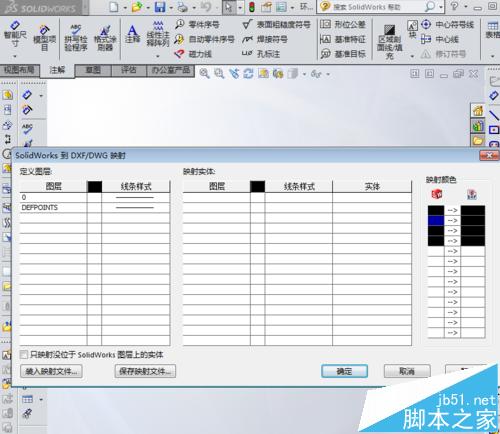Save the document with floppy icon
500x434 pixels.
(x=160, y=7)
